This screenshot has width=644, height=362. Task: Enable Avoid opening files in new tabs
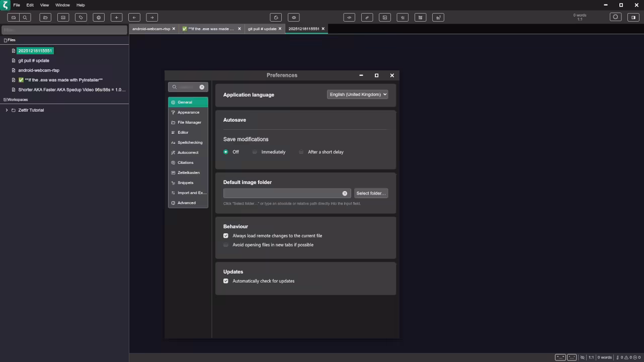[x=225, y=245]
